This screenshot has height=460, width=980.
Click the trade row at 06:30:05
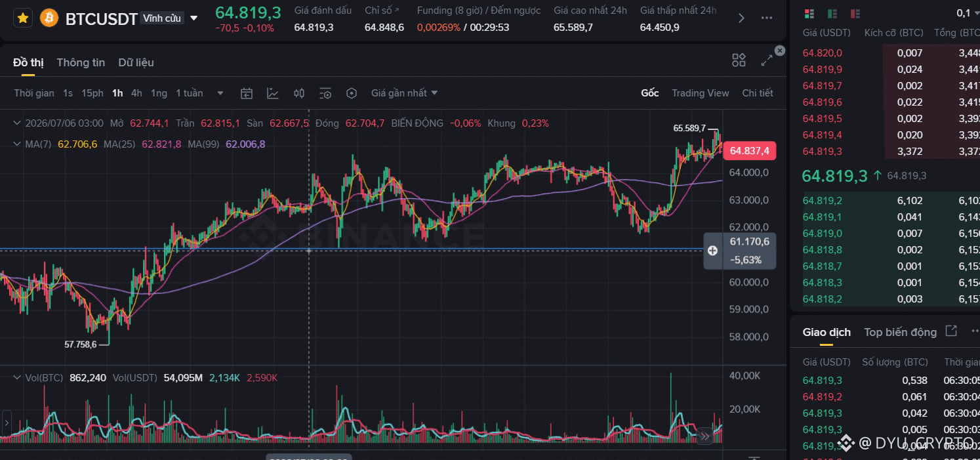891,381
